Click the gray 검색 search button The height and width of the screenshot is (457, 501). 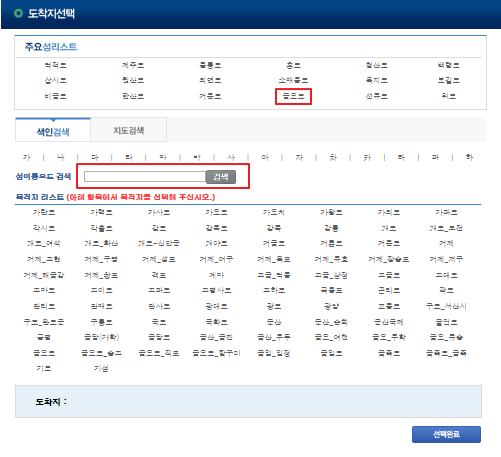coord(221,177)
